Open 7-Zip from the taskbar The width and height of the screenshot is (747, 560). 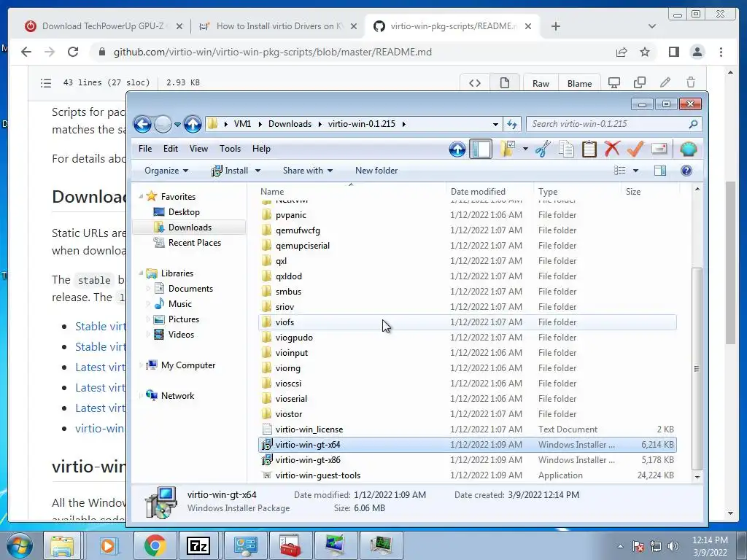pyautogui.click(x=198, y=545)
